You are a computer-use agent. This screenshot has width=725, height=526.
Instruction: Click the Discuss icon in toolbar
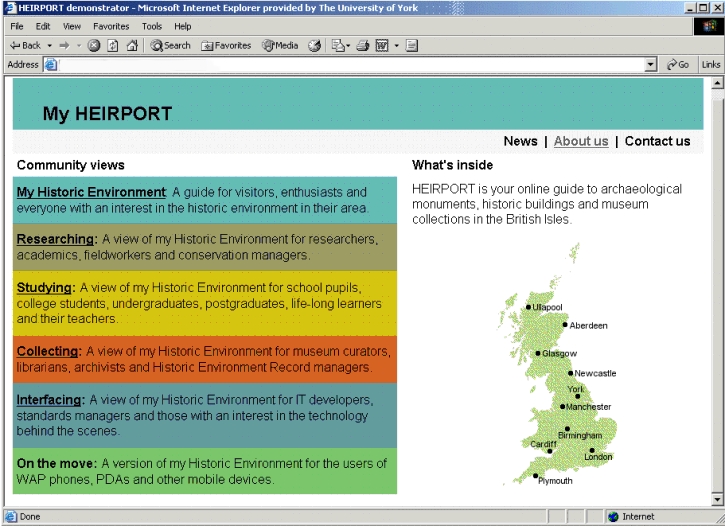412,45
